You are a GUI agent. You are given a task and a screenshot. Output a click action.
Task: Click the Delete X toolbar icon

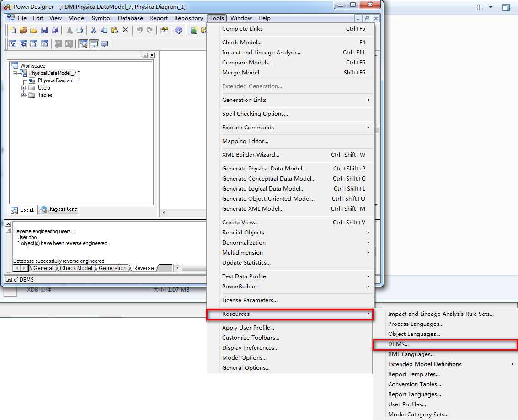(x=125, y=30)
